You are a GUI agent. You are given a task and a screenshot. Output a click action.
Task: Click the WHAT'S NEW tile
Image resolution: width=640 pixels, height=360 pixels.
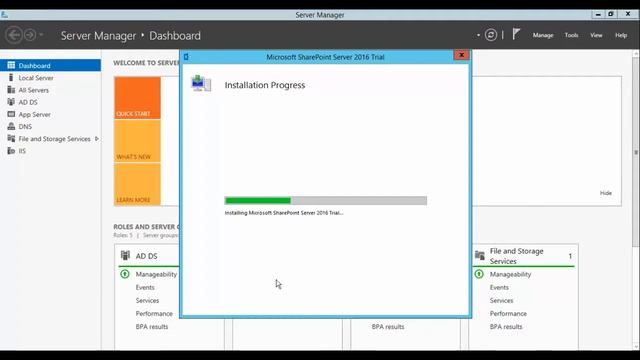138,141
